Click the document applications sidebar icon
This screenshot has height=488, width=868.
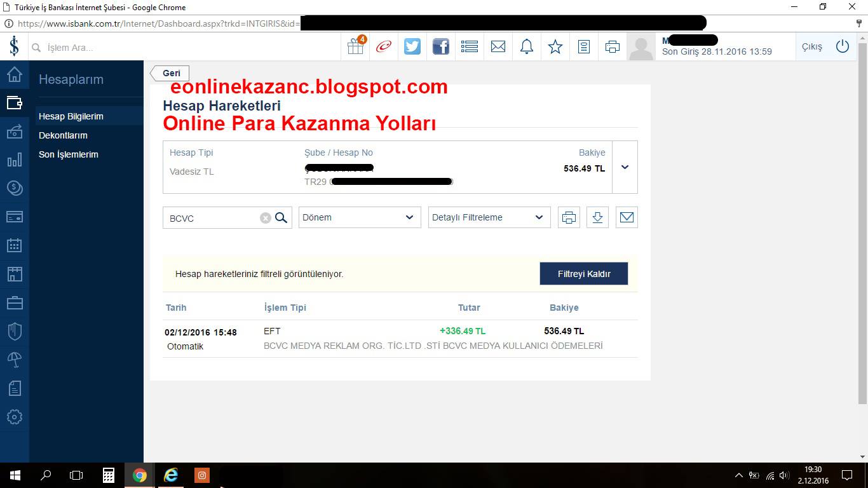coord(14,388)
